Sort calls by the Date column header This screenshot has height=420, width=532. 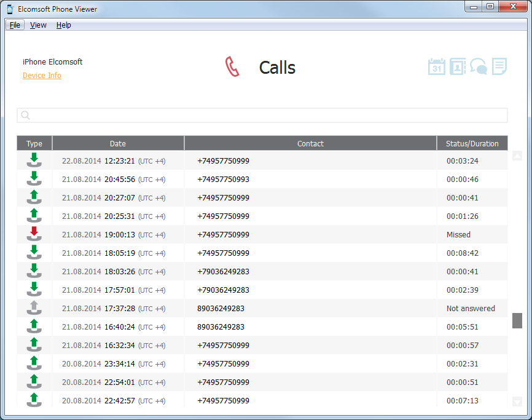118,143
